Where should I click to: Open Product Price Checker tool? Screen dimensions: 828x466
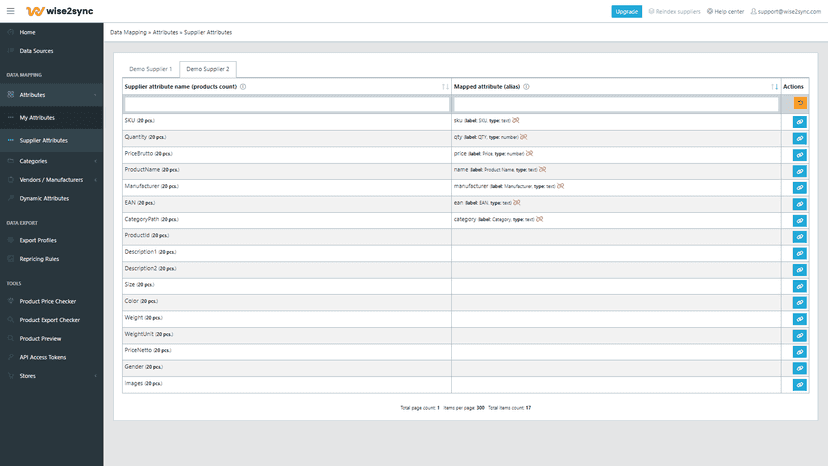click(48, 301)
